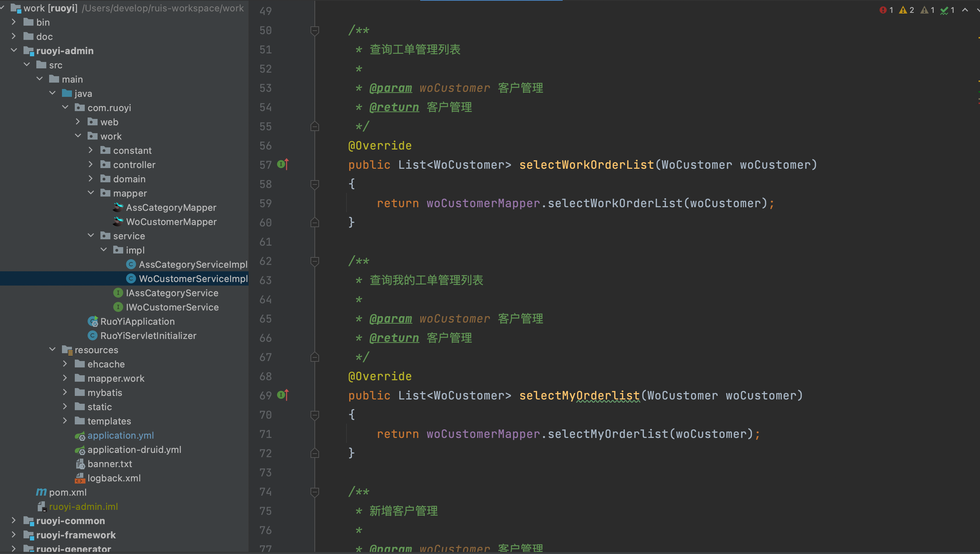Screen dimensions: 980x554
Task: Click the work [ruoyi] project root
Action: [x=51, y=8]
